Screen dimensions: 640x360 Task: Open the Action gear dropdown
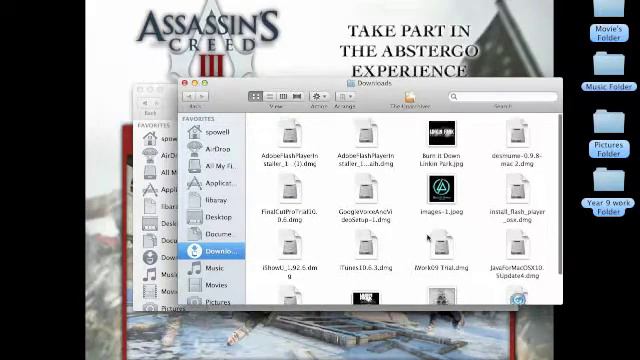[x=319, y=96]
